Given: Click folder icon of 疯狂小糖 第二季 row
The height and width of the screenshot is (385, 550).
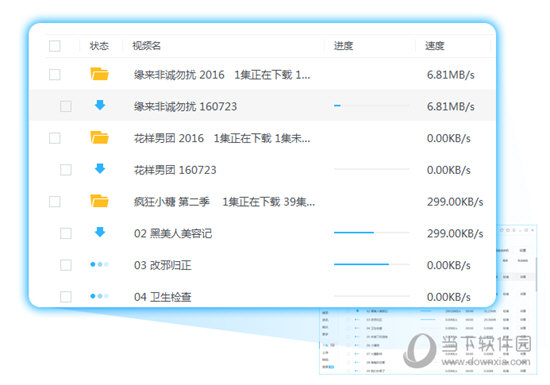Looking at the screenshot, I should [100, 201].
